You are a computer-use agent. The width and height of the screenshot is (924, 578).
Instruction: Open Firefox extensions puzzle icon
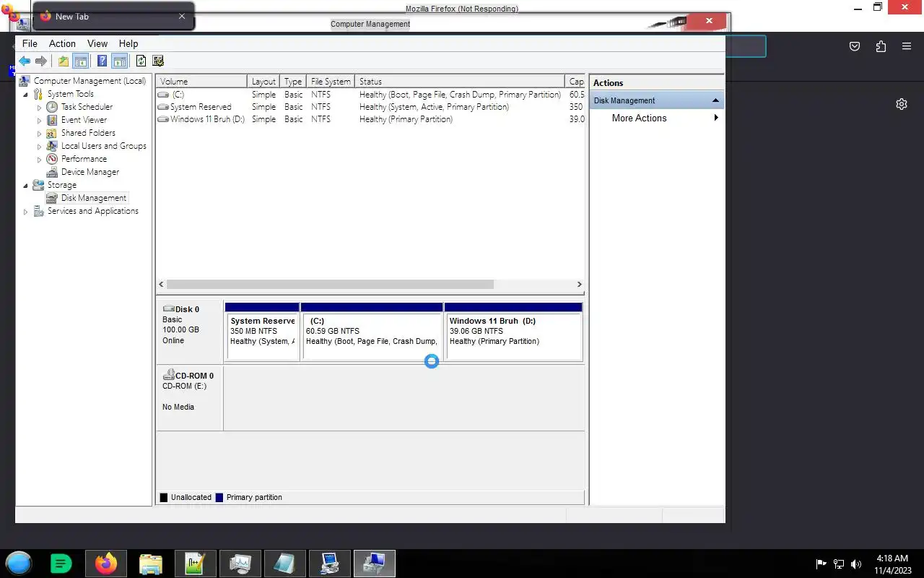coord(881,46)
